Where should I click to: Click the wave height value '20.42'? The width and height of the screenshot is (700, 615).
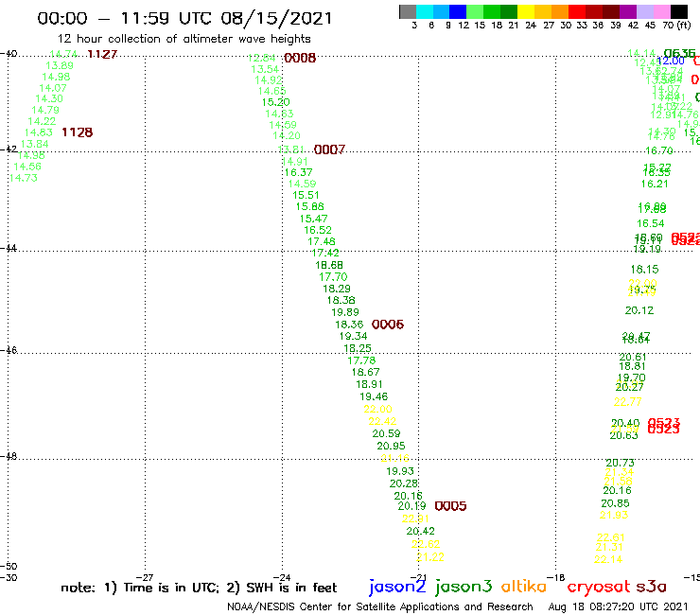click(421, 531)
